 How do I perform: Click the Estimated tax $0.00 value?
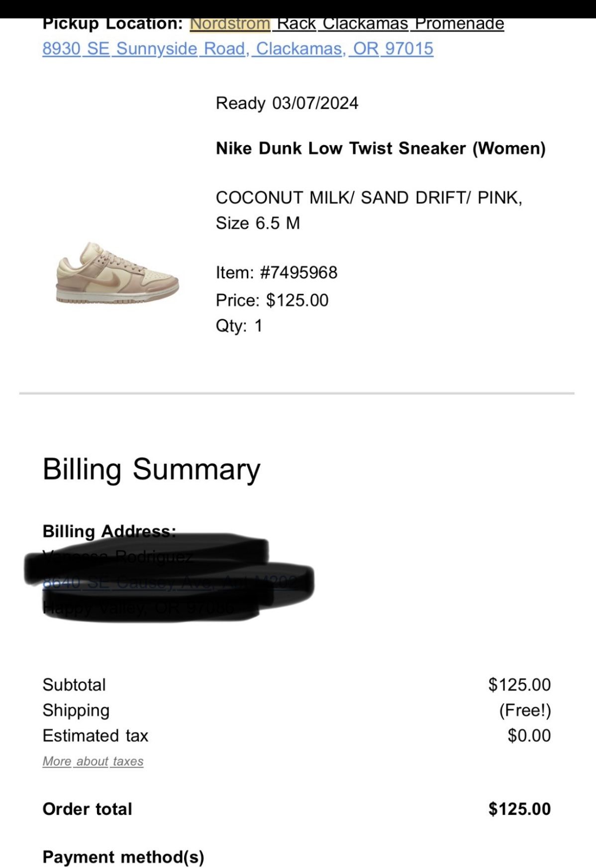tap(529, 735)
